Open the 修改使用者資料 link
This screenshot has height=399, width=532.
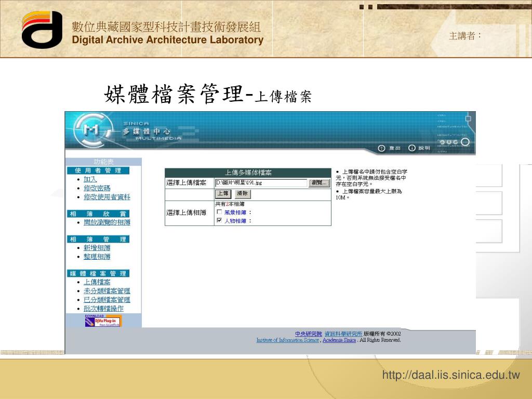coord(107,197)
